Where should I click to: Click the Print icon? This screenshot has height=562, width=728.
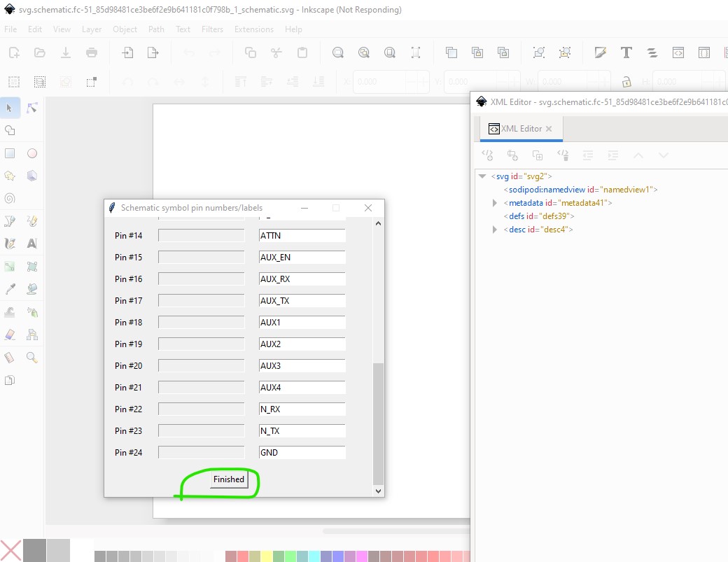coord(92,52)
